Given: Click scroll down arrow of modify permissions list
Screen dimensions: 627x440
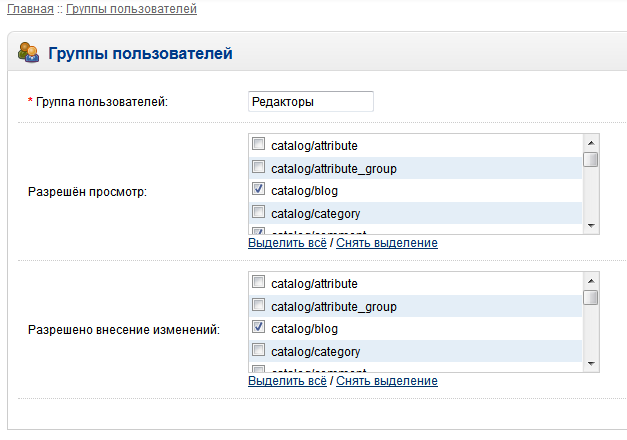Looking at the screenshot, I should (x=591, y=364).
